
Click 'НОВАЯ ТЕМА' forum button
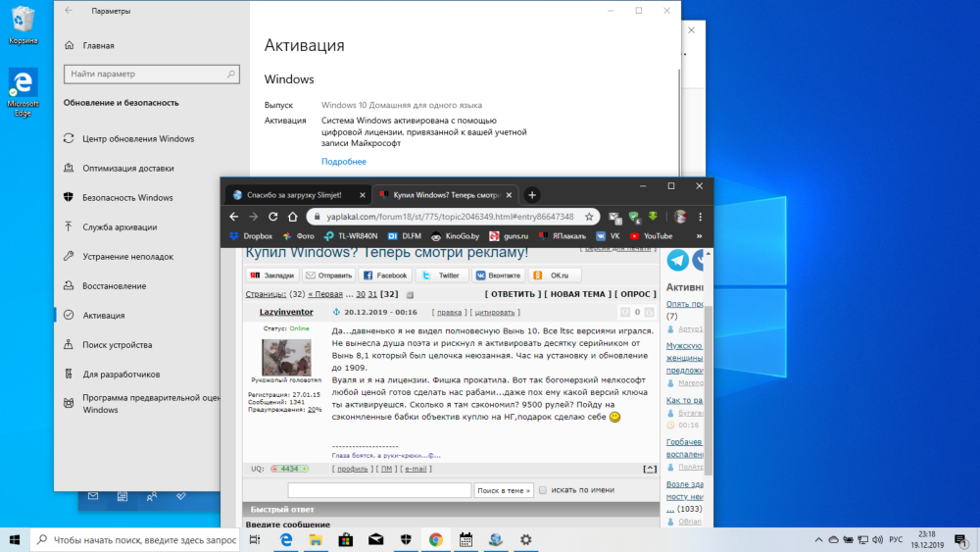click(x=577, y=294)
